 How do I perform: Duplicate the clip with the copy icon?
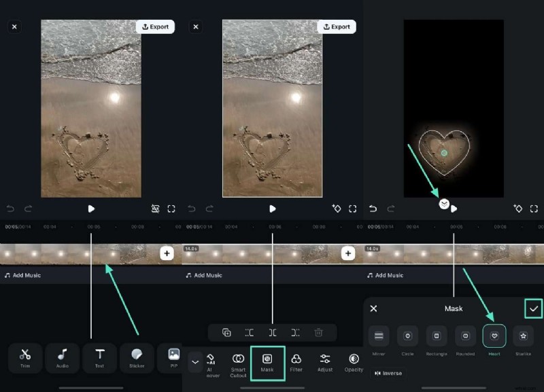pyautogui.click(x=225, y=332)
